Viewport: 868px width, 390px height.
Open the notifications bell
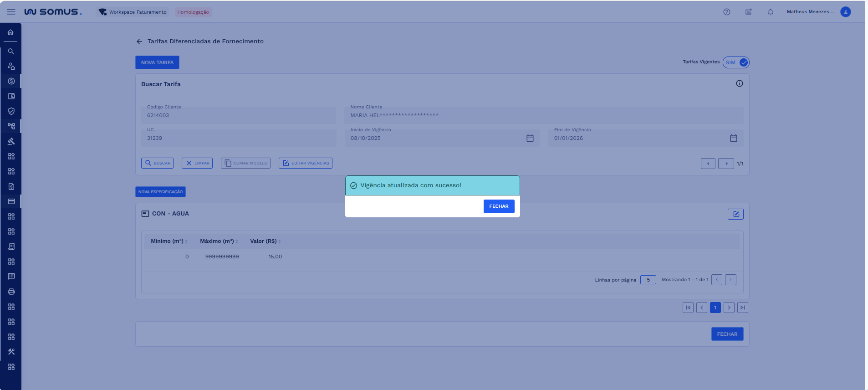(770, 12)
